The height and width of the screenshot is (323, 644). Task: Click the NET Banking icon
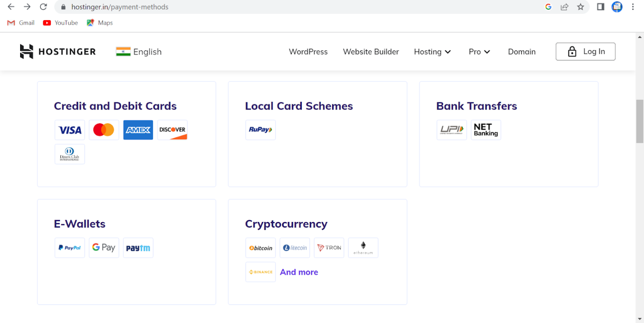click(486, 130)
